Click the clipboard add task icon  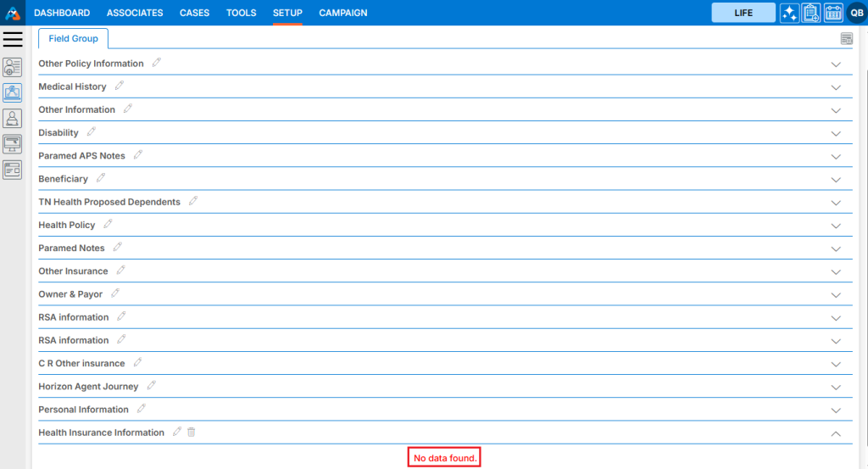pyautogui.click(x=811, y=13)
